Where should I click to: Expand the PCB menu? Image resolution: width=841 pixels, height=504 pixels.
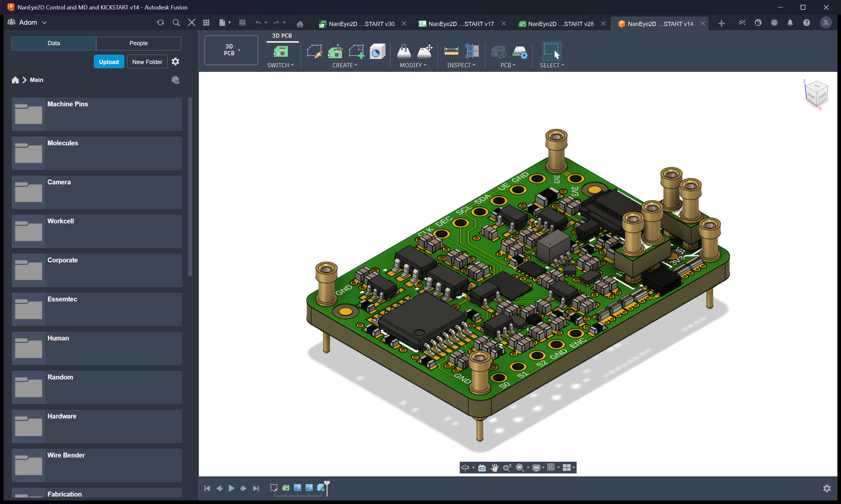point(508,65)
